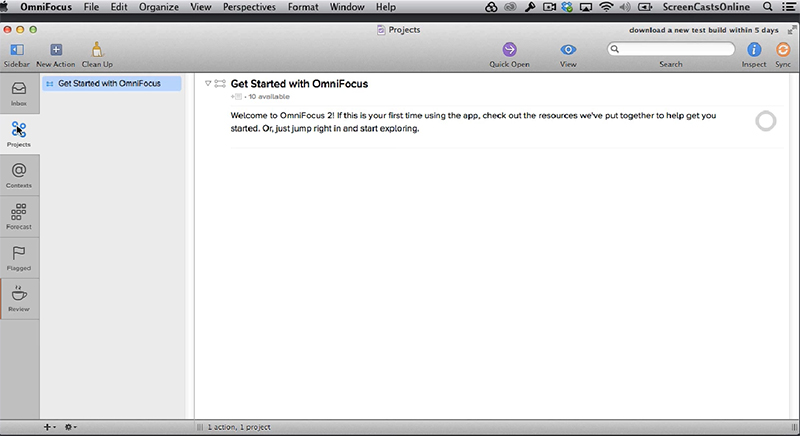Click the Clean Up broom icon
Viewport: 800px width, 436px height.
point(97,51)
